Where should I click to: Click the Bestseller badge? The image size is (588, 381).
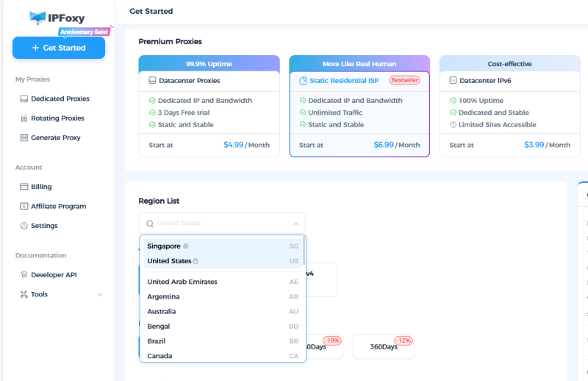(404, 80)
